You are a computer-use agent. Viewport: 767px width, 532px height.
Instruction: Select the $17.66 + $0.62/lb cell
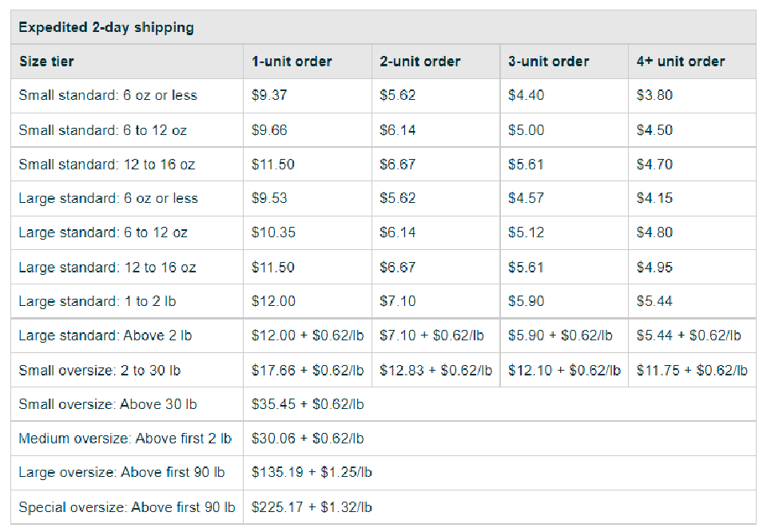coord(308,370)
